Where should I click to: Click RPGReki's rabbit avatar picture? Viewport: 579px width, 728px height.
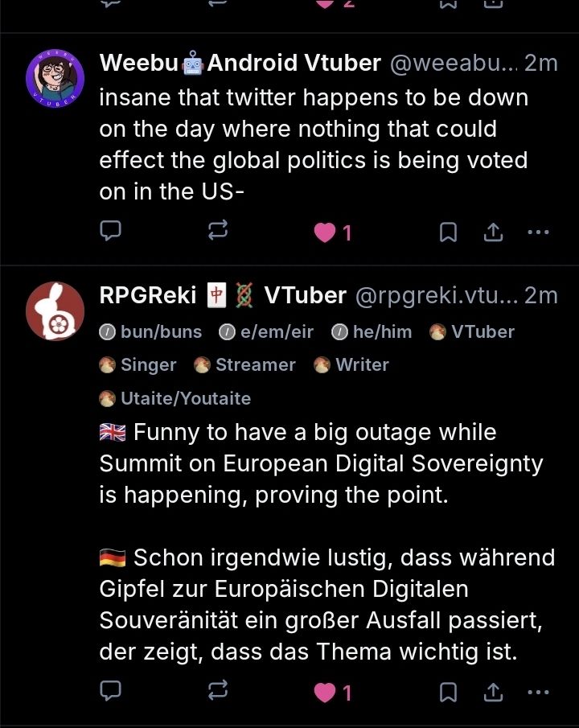[55, 311]
